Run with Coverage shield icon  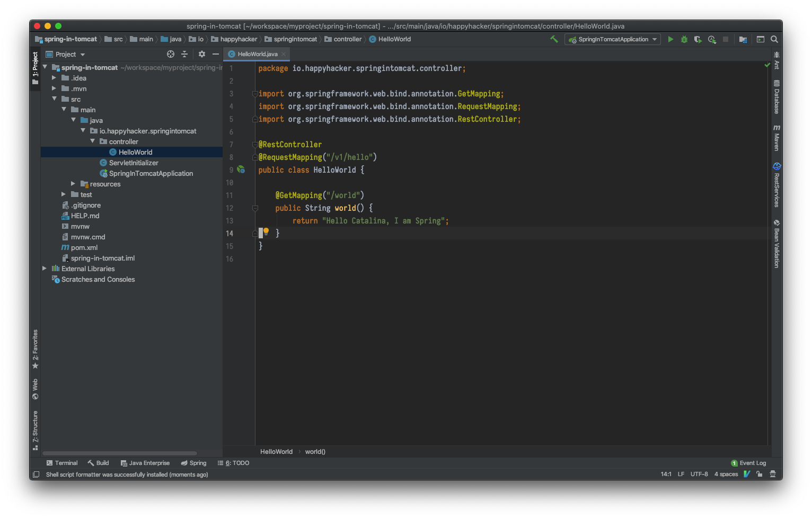point(698,39)
